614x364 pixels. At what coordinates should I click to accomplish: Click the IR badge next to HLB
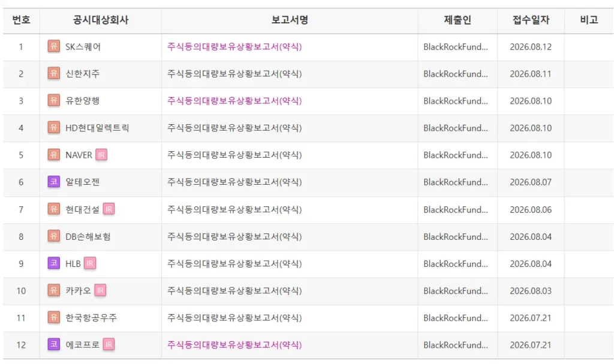pos(90,263)
